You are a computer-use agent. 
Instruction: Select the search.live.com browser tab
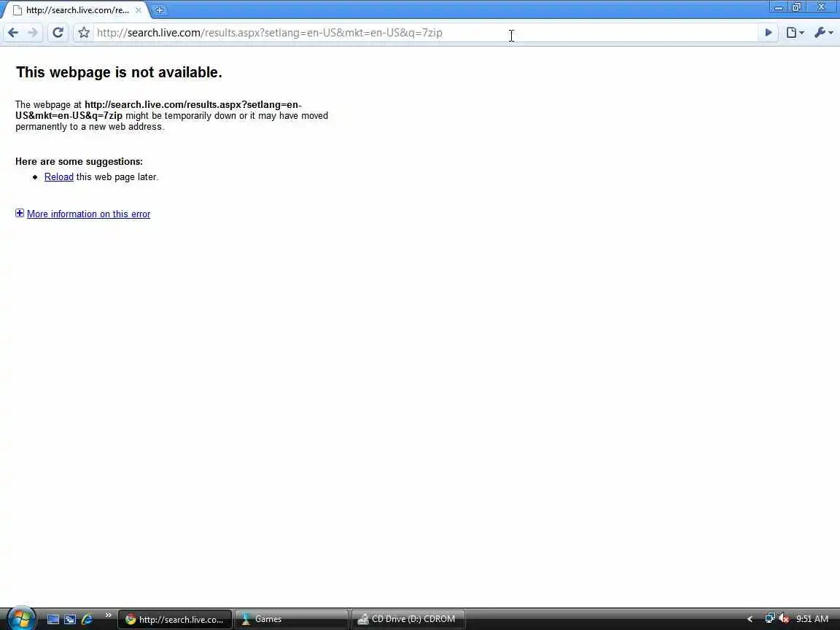pyautogui.click(x=77, y=10)
